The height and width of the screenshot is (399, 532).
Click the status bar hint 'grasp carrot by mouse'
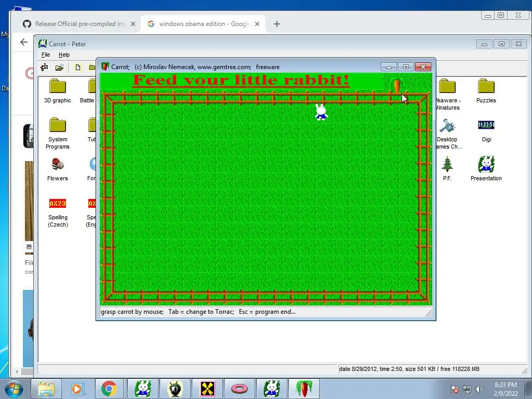coord(132,312)
